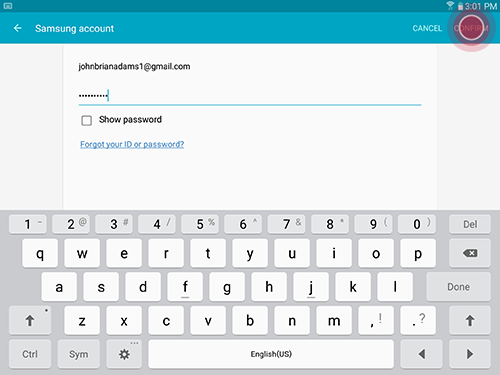Tap the backspace key on keyboard
This screenshot has width=500, height=375.
point(470,253)
